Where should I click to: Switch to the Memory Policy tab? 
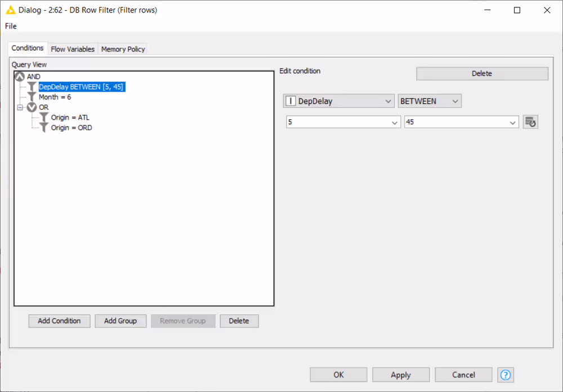point(123,49)
